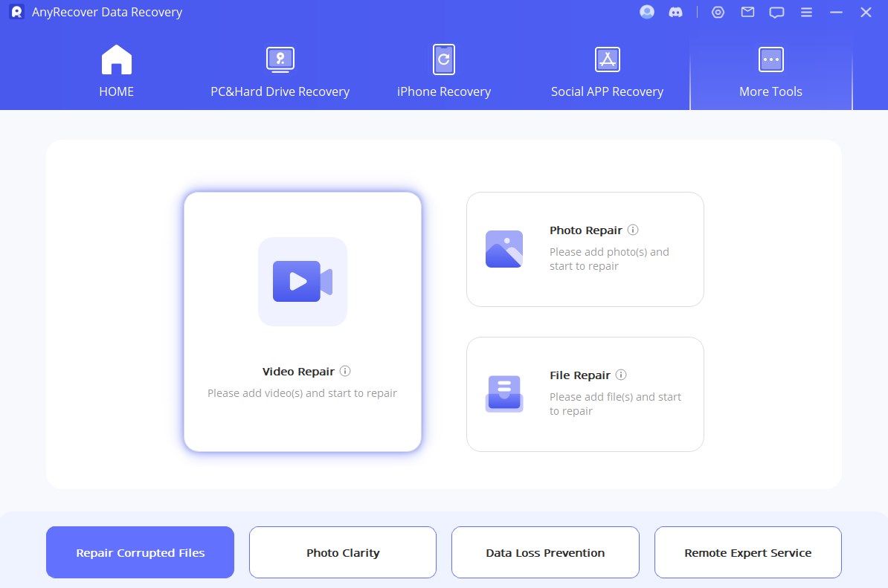
Task: Click the info icon beside Video Repair
Action: tap(345, 371)
